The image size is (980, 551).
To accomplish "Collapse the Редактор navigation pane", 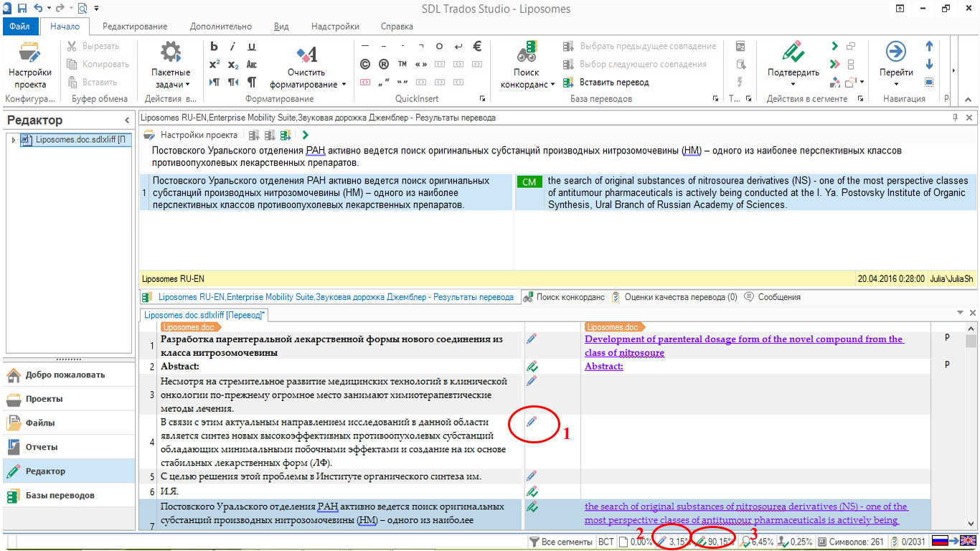I will pyautogui.click(x=127, y=121).
